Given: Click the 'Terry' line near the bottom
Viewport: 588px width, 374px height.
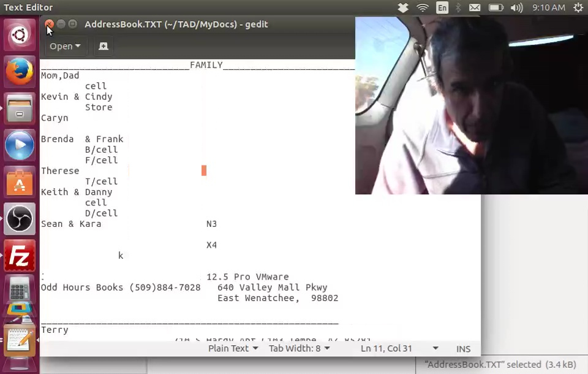Looking at the screenshot, I should click(x=55, y=330).
